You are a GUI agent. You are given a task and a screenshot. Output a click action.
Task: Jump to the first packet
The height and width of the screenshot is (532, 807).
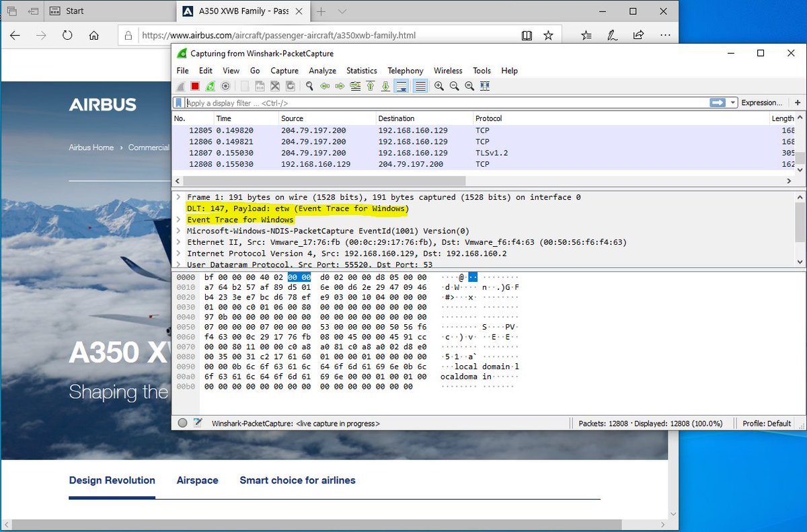(x=371, y=86)
